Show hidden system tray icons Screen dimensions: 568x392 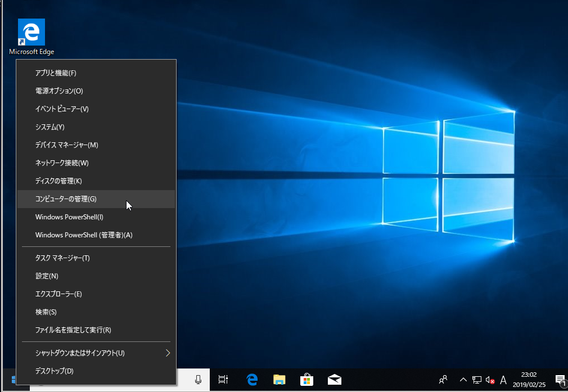463,380
